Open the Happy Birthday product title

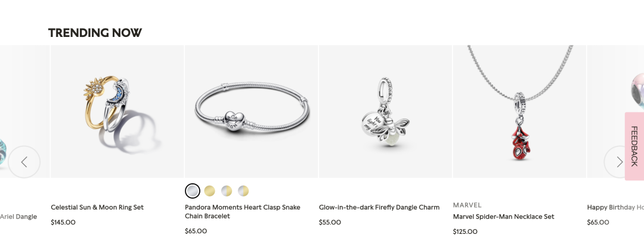point(615,208)
